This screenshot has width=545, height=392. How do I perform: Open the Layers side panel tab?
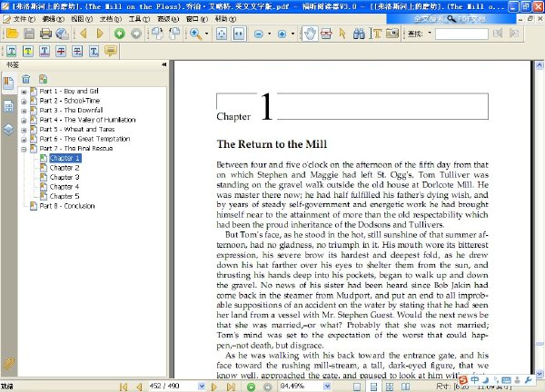[x=9, y=130]
